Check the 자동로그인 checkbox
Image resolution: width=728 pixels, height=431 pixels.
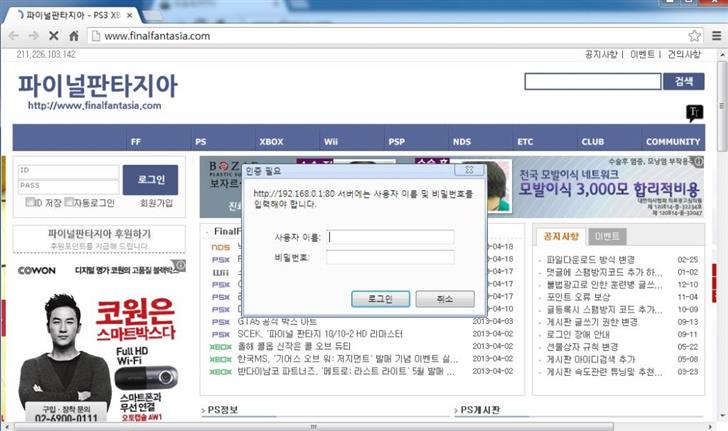click(69, 202)
